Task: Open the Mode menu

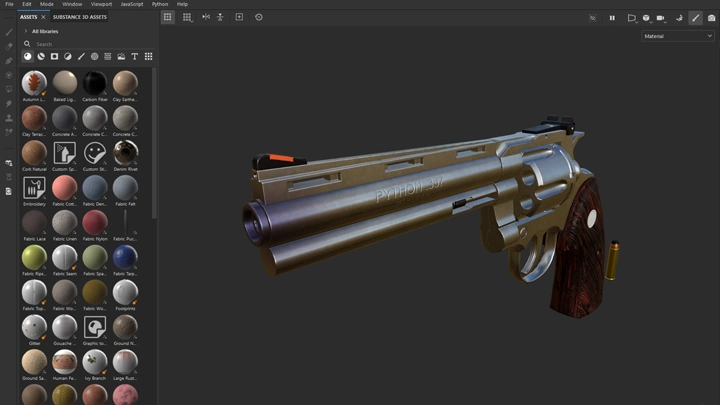Action: [46, 4]
